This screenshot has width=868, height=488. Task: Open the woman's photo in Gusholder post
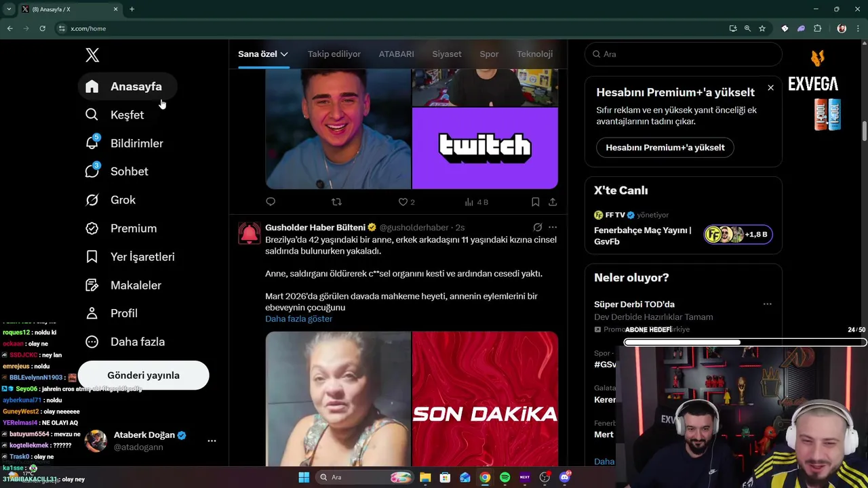338,399
